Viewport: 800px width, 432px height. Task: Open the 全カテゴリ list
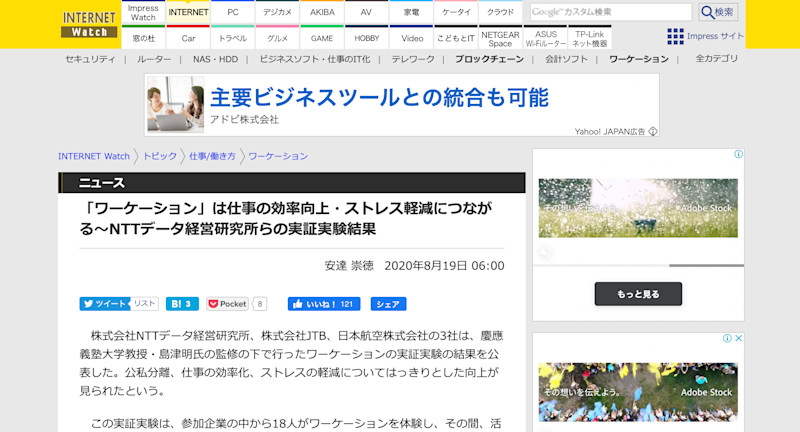(716, 59)
